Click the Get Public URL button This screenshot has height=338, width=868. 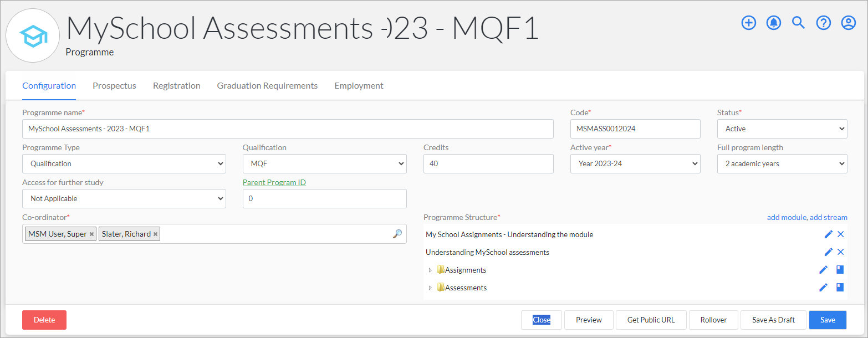(x=651, y=320)
